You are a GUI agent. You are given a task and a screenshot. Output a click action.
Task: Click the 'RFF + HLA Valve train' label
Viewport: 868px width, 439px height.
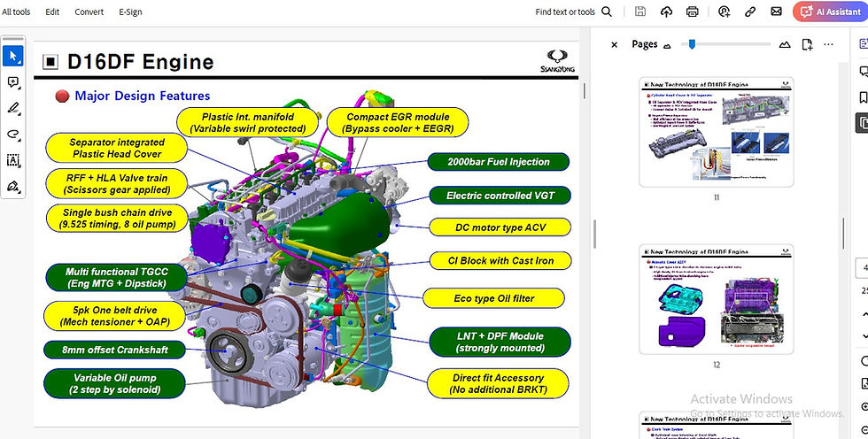pyautogui.click(x=116, y=184)
